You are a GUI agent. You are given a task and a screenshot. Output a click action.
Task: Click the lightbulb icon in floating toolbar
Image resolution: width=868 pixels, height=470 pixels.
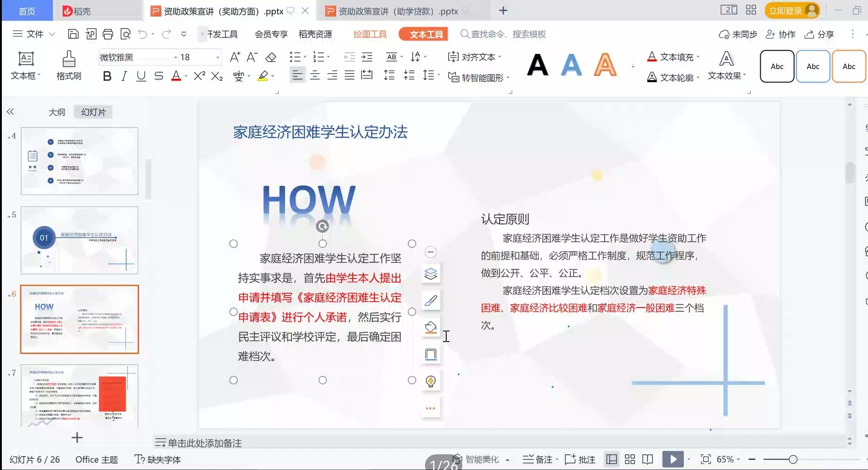tap(431, 381)
